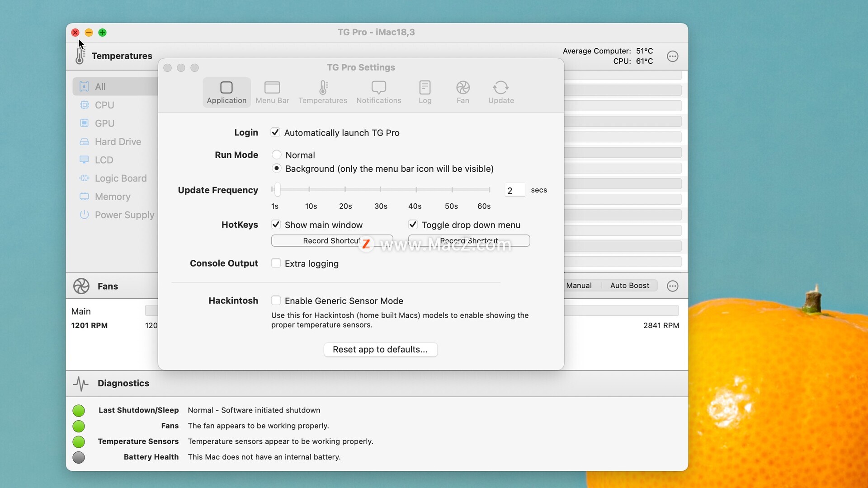Switch fan control to Auto Boost
868x488 pixels.
tap(629, 285)
